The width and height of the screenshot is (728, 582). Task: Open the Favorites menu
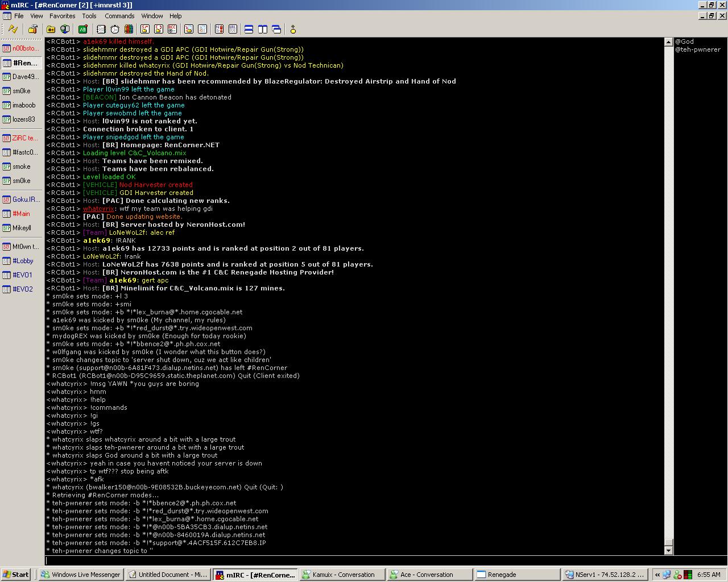[x=62, y=16]
